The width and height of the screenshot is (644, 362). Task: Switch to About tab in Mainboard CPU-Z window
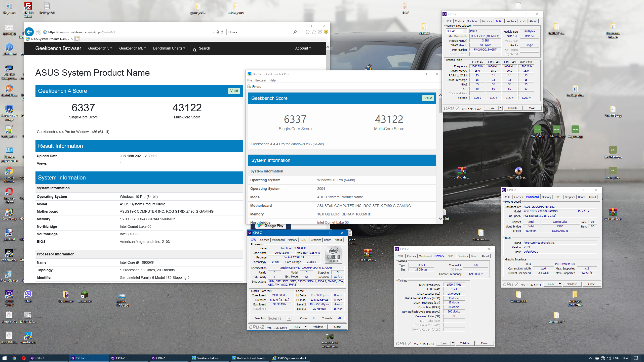coord(592,197)
